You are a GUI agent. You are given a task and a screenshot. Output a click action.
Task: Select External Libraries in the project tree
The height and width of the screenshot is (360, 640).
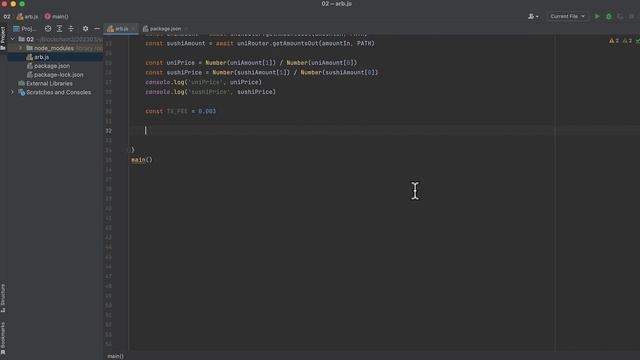tap(55, 83)
